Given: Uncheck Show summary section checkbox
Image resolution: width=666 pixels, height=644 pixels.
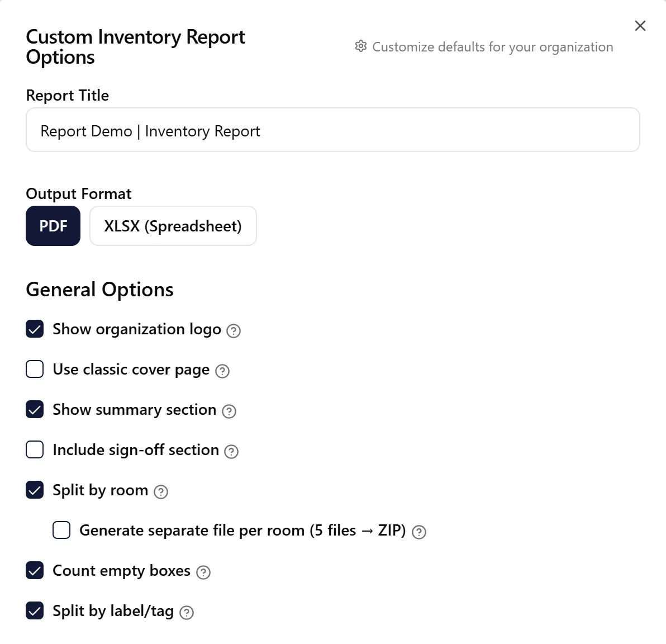Looking at the screenshot, I should click(35, 409).
